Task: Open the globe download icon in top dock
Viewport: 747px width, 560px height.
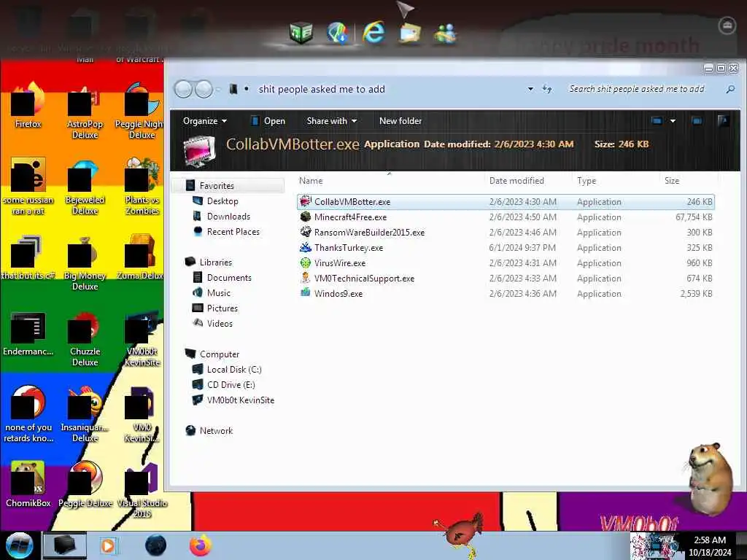Action: [337, 34]
